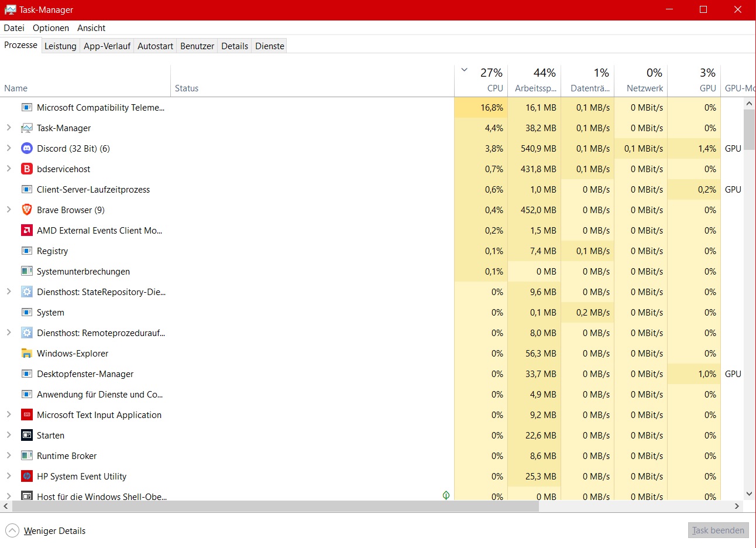The height and width of the screenshot is (548, 756).
Task: Select the Desktopfenster-Manager row name
Action: (x=85, y=374)
